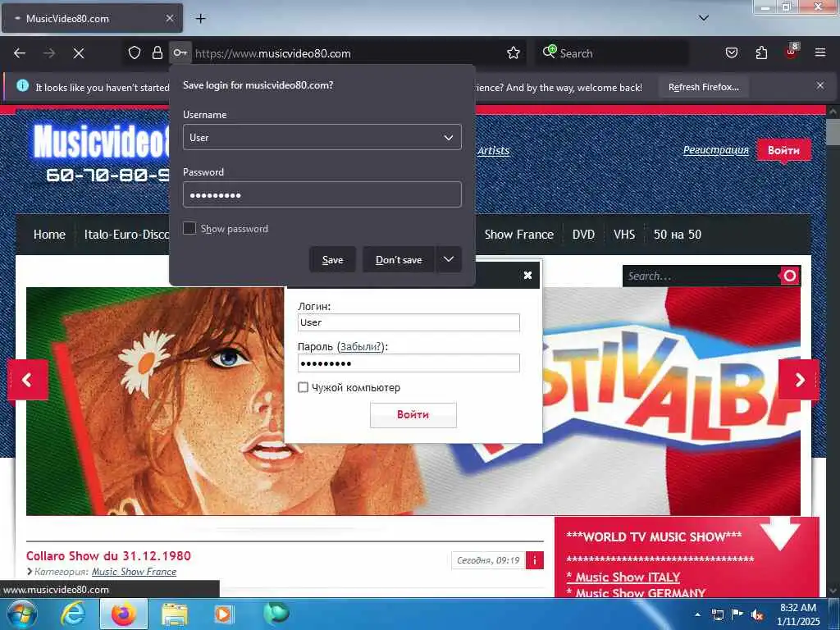This screenshot has height=630, width=840.
Task: Click the green round taskbar application icon
Action: tap(276, 614)
